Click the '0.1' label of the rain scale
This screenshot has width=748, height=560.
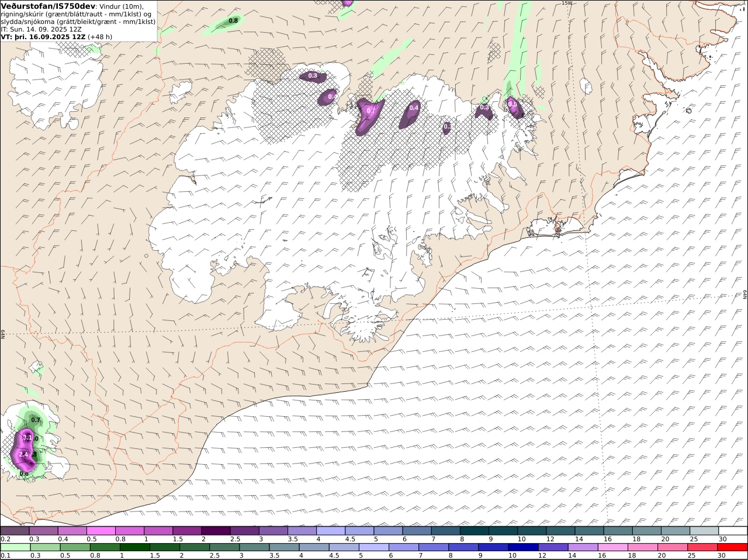pyautogui.click(x=5, y=555)
